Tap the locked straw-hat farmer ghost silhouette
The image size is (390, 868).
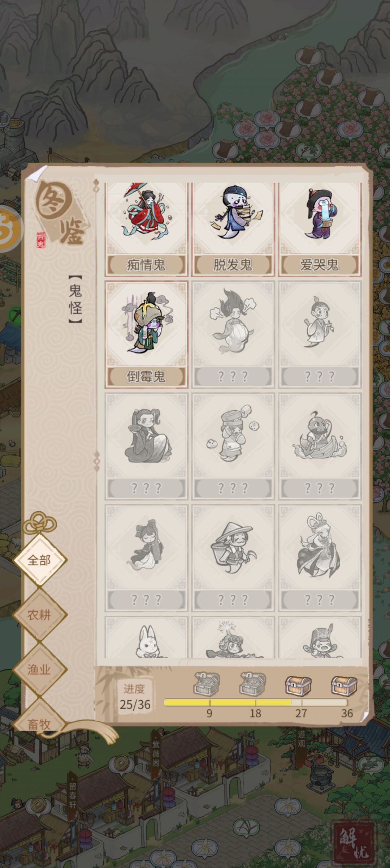pyautogui.click(x=233, y=558)
